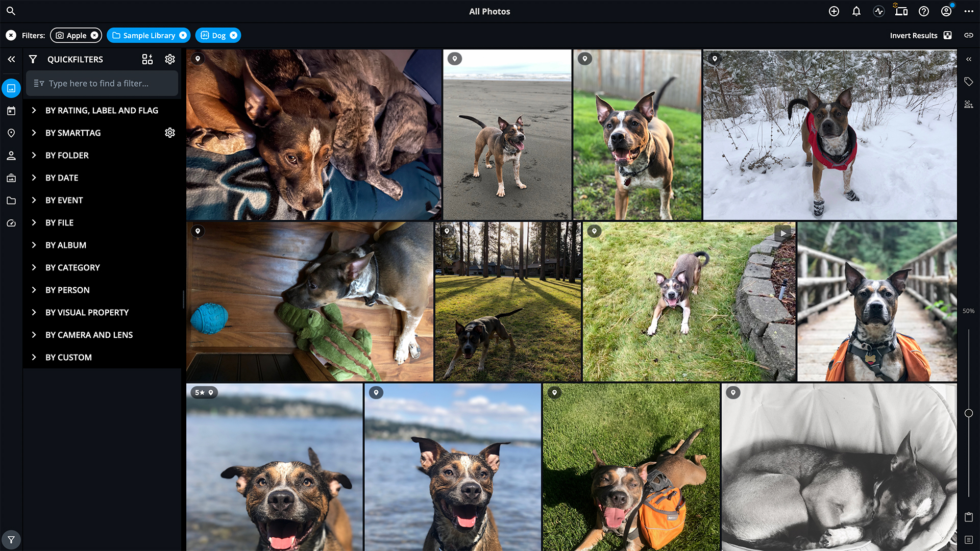Toggle Invert Results
Screen dimensions: 980x551
pos(921,35)
